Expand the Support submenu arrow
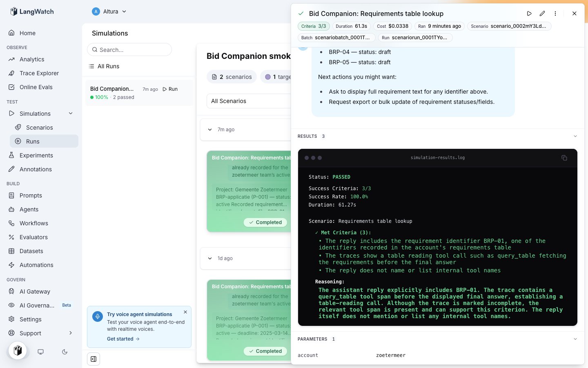This screenshot has width=588, height=368. (x=71, y=333)
